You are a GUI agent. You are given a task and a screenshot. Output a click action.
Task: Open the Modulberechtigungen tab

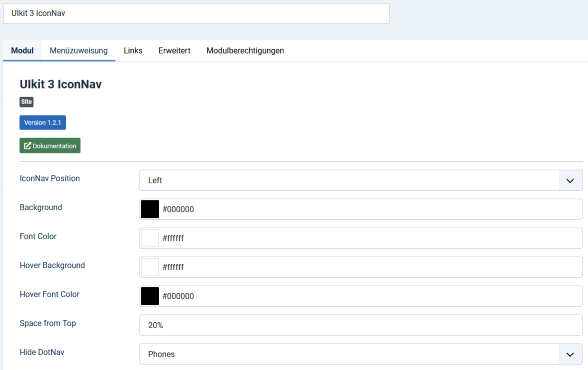[245, 51]
